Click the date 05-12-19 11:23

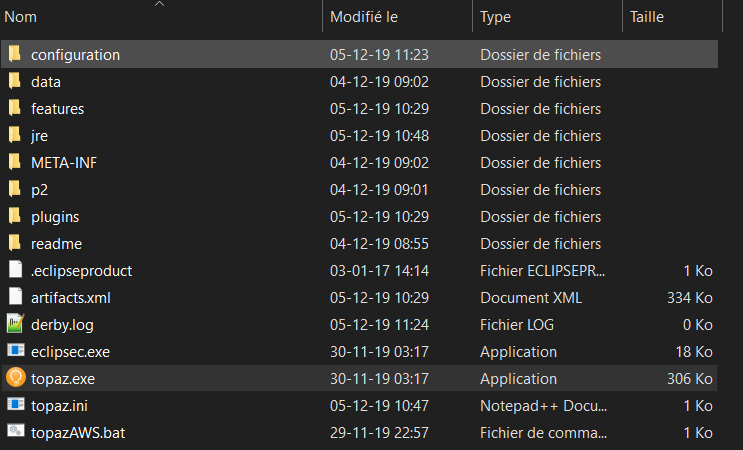(380, 55)
